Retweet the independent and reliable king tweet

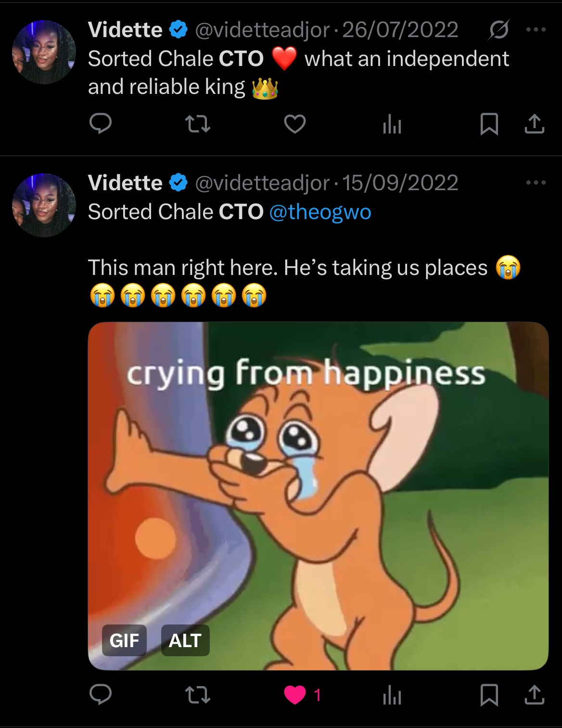click(x=198, y=125)
